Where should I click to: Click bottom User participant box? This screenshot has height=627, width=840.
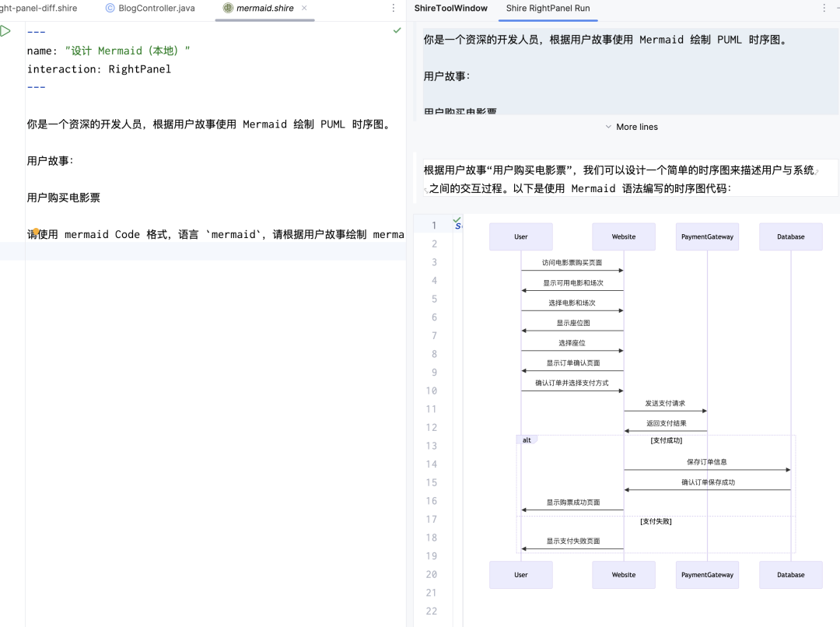click(x=520, y=575)
